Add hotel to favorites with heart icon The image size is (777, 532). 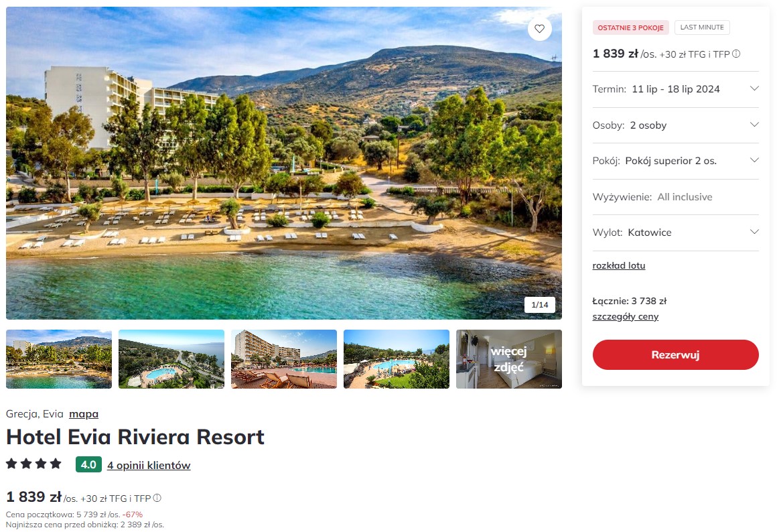pyautogui.click(x=540, y=29)
